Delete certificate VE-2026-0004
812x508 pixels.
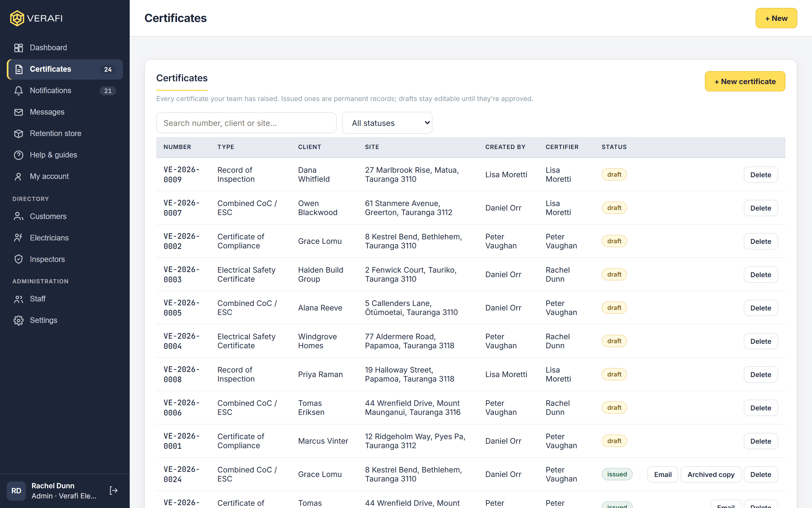761,341
